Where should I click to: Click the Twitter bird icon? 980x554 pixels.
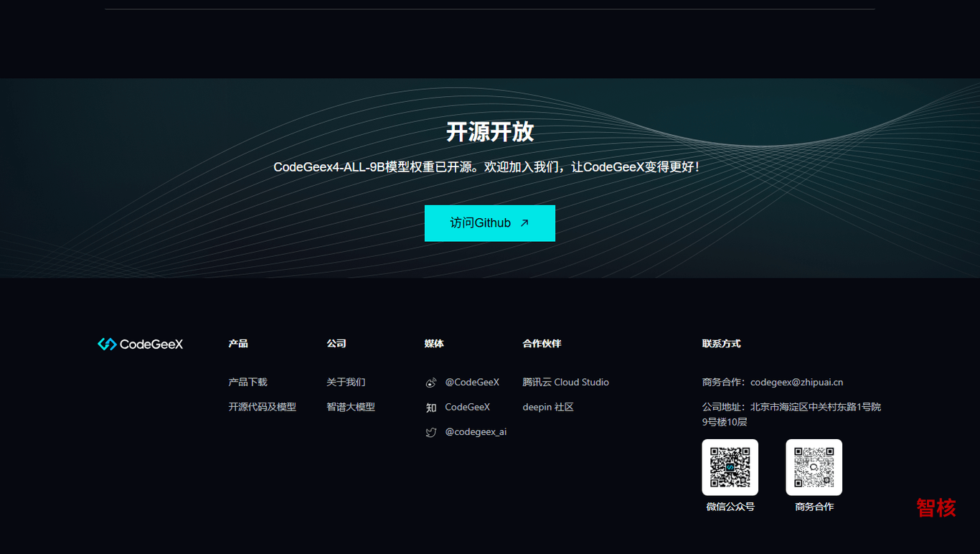[431, 433]
